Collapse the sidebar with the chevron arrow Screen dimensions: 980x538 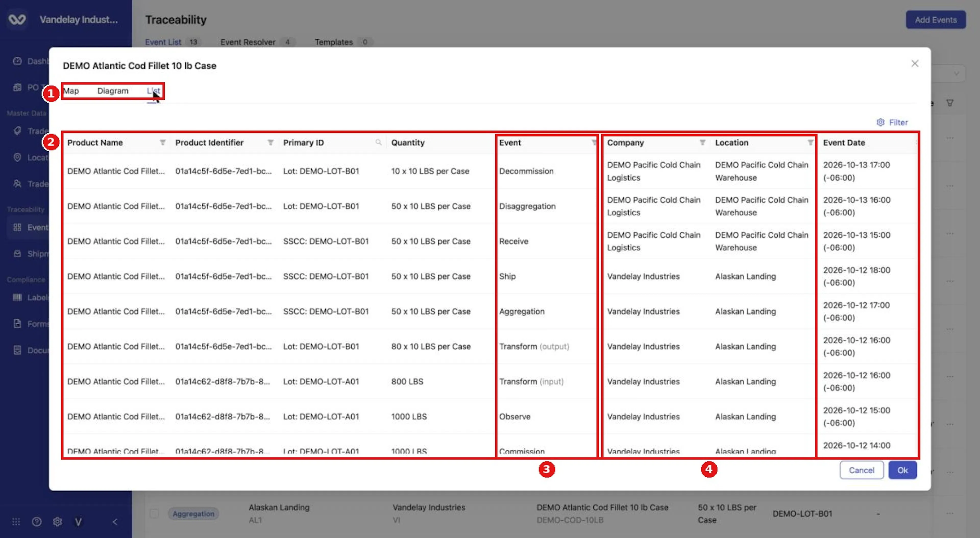pyautogui.click(x=115, y=522)
